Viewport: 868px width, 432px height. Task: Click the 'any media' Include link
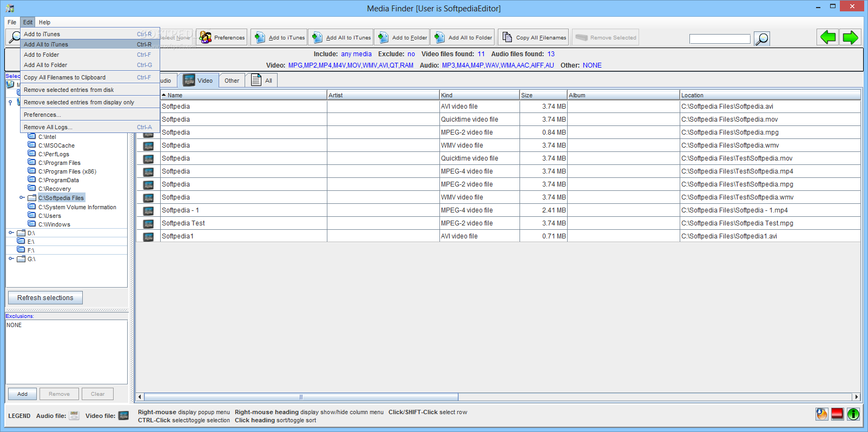pyautogui.click(x=356, y=54)
